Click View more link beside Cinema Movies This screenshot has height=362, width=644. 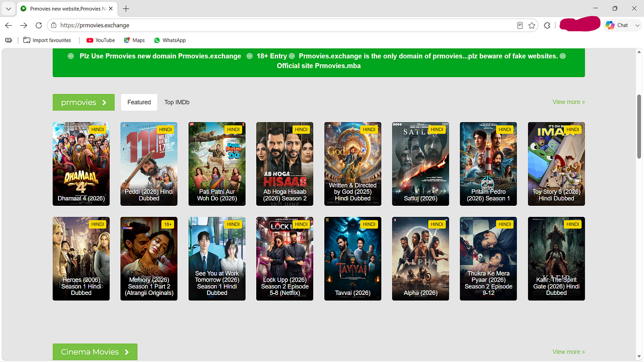pos(569,352)
